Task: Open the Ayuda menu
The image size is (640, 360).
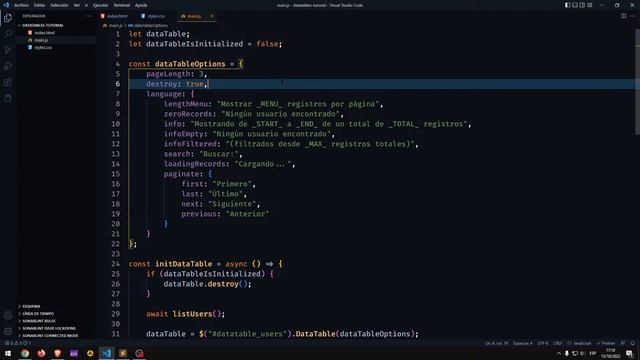Action: pyautogui.click(x=141, y=5)
